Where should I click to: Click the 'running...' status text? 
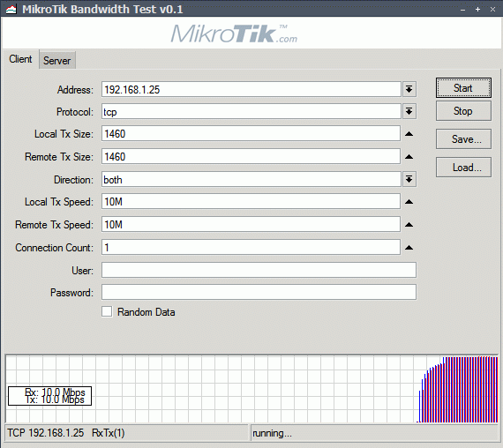272,433
